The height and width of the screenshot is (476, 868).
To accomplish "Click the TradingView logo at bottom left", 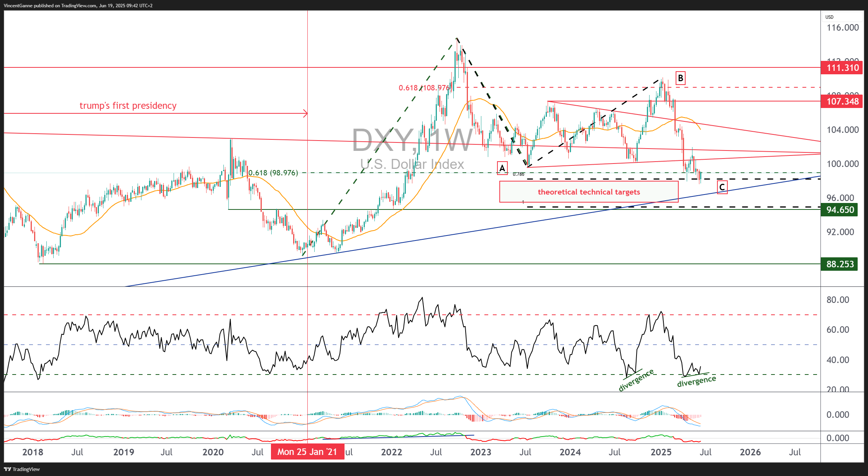I will tap(22, 469).
